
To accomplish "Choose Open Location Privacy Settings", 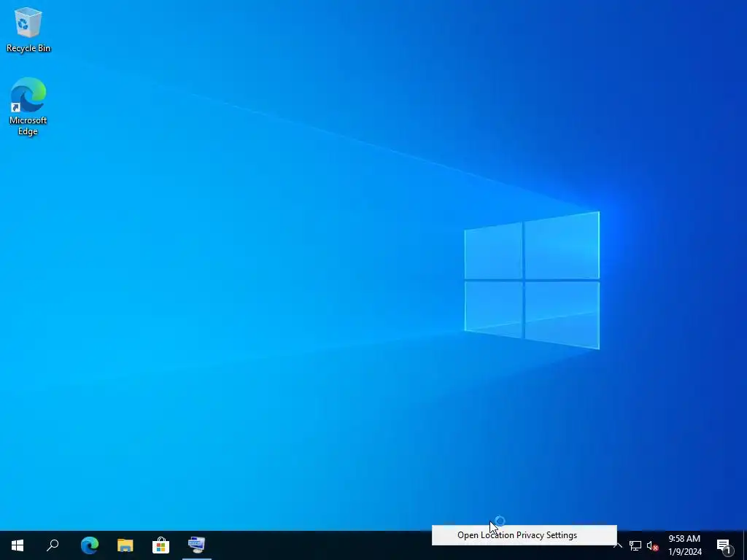I will (524, 535).
